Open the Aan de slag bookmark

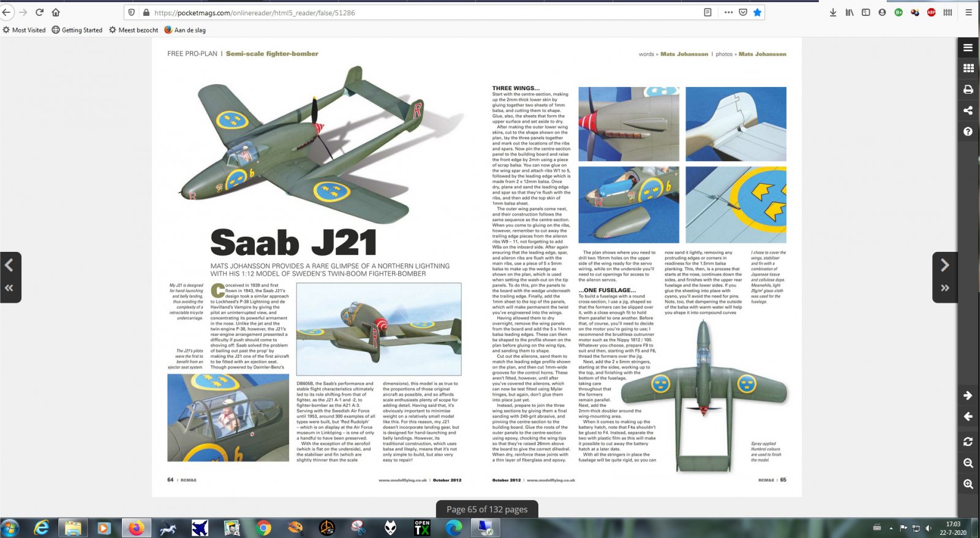185,30
